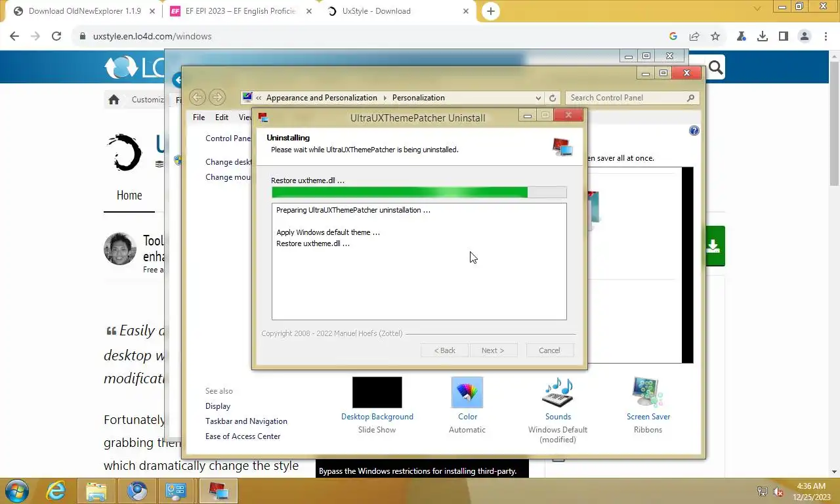Click Control Panel back arrow
Screen dimensions: 840x504
[x=198, y=98]
